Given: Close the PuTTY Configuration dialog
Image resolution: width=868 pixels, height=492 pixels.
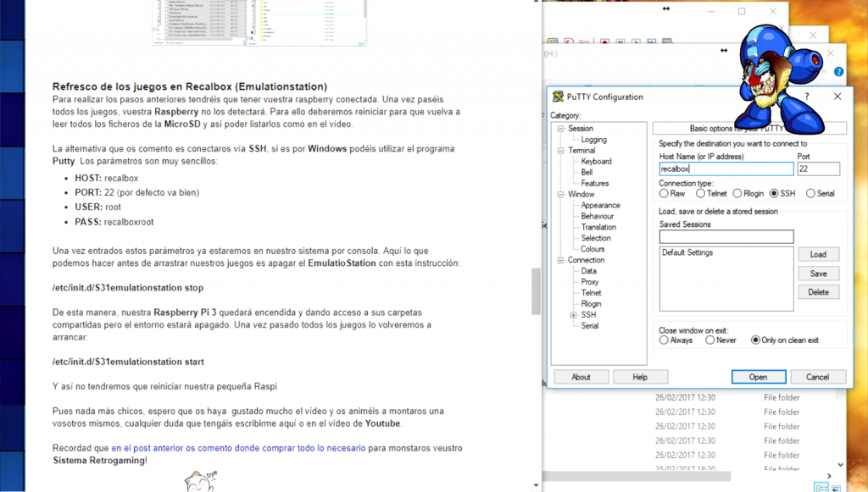Looking at the screenshot, I should [x=837, y=97].
